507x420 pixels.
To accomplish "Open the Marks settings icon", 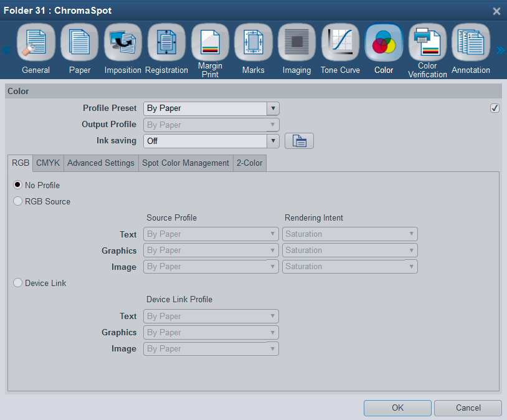I will 253,42.
